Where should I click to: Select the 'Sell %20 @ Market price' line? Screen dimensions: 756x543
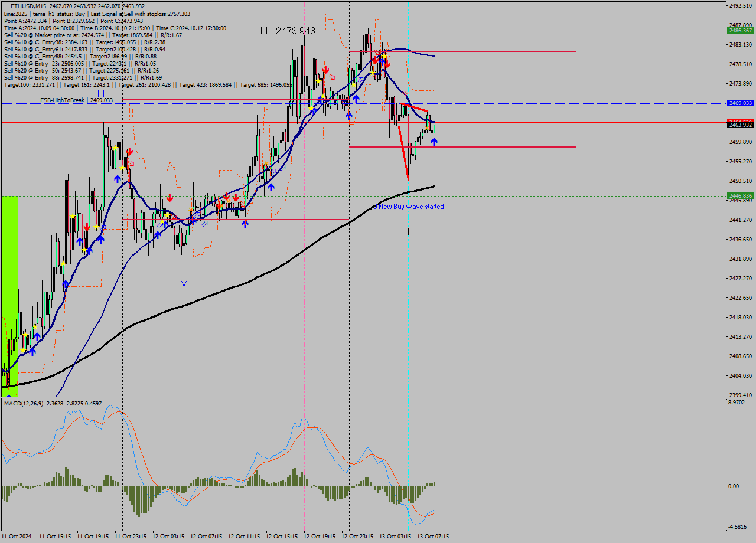(93, 35)
